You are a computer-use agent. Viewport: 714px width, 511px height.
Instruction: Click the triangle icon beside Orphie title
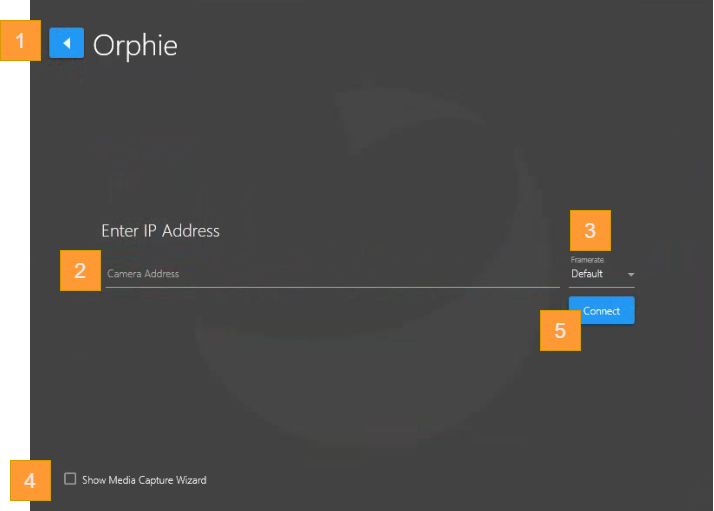(x=66, y=44)
